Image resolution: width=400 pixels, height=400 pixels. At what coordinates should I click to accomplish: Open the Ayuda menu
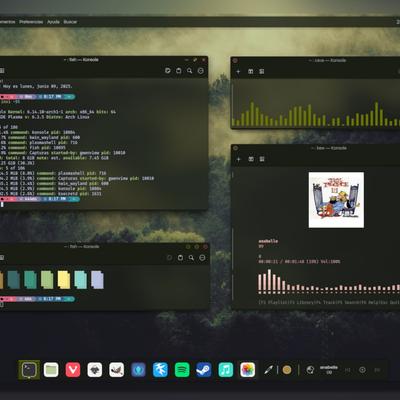pos(53,22)
